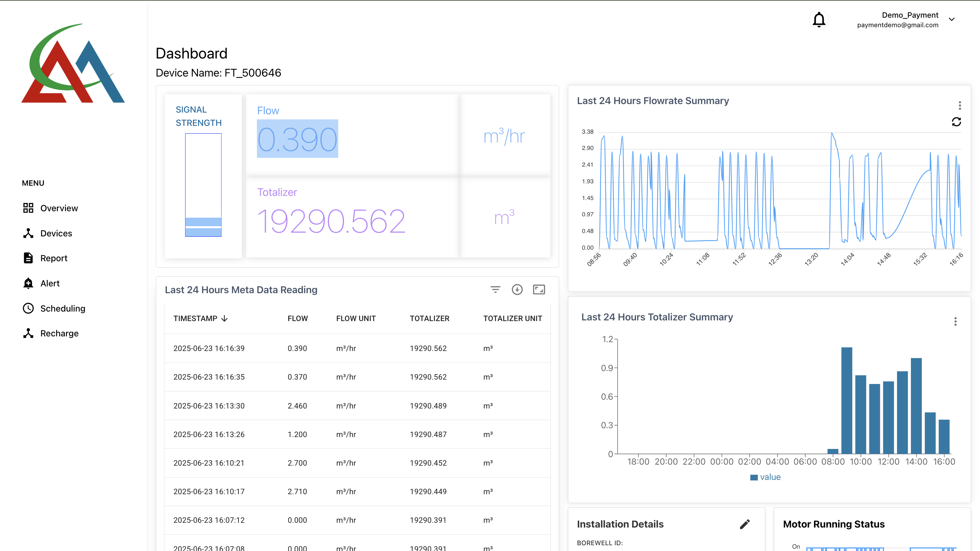The width and height of the screenshot is (980, 551).
Task: Expand the Demo_Payment account dropdown
Action: [951, 19]
